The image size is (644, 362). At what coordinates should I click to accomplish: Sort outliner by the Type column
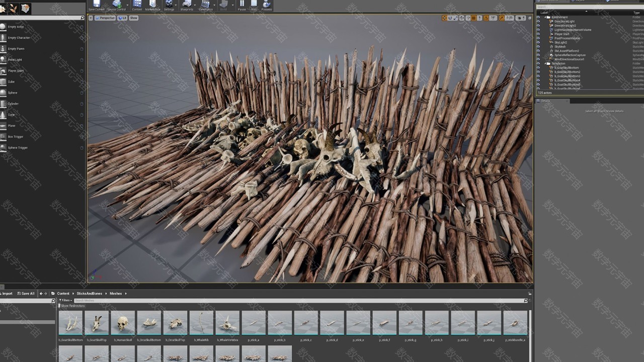(636, 13)
